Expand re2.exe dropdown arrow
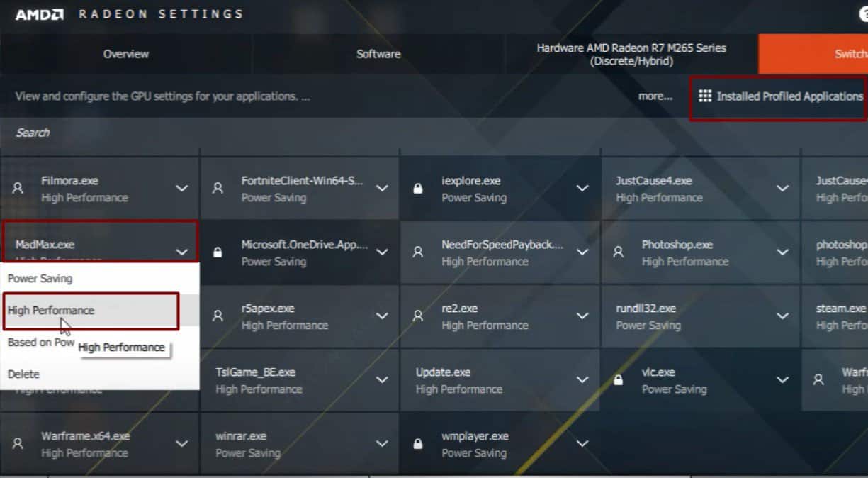The width and height of the screenshot is (868, 478). click(x=582, y=316)
